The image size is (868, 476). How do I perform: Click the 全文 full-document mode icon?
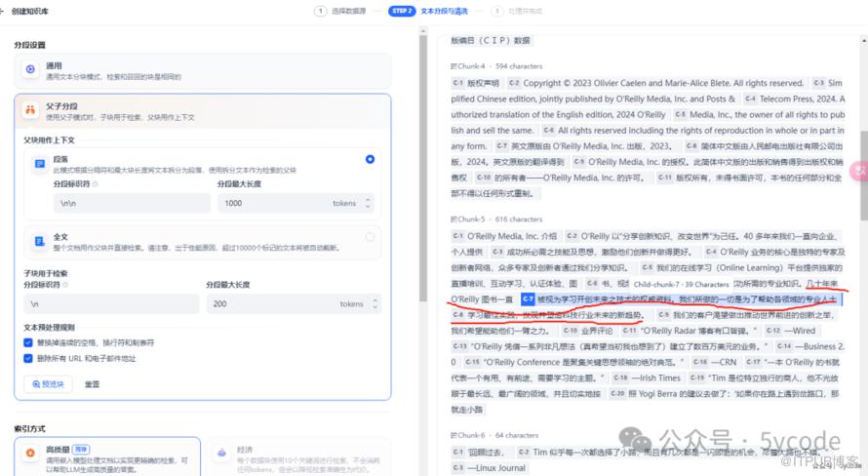39,241
